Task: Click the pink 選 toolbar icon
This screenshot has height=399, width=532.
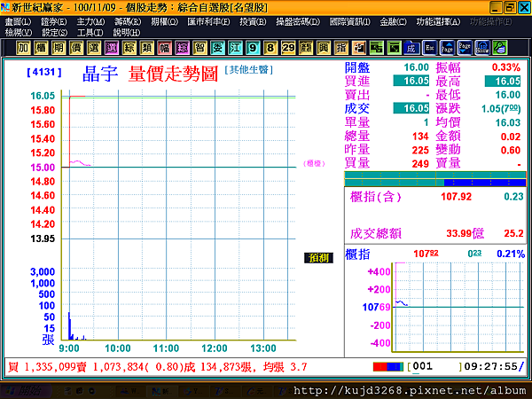Action: 112,48
